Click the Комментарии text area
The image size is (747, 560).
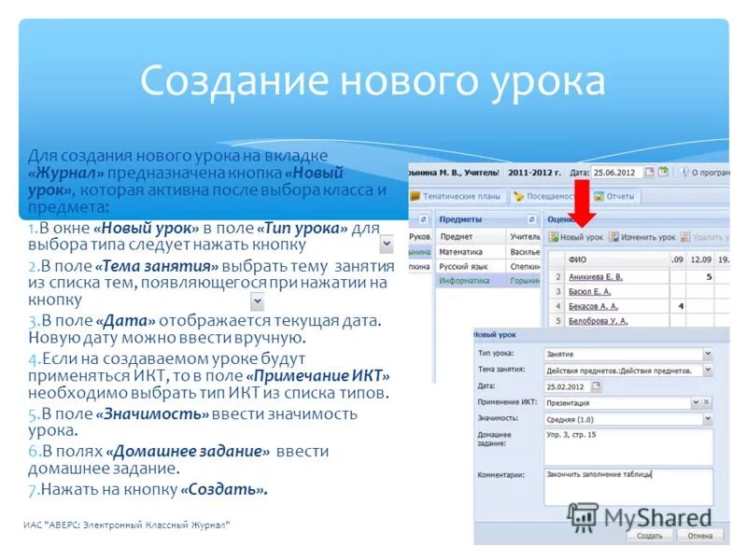[x=628, y=486]
